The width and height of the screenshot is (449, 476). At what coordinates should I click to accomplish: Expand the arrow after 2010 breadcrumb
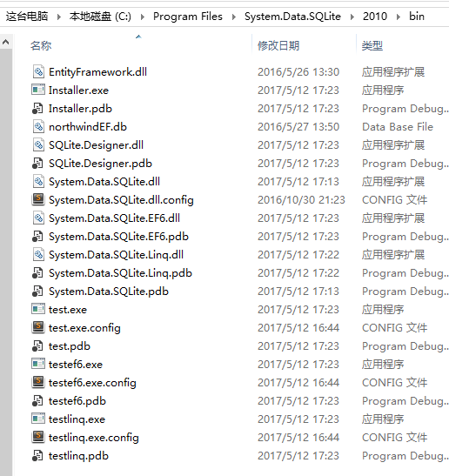point(398,17)
